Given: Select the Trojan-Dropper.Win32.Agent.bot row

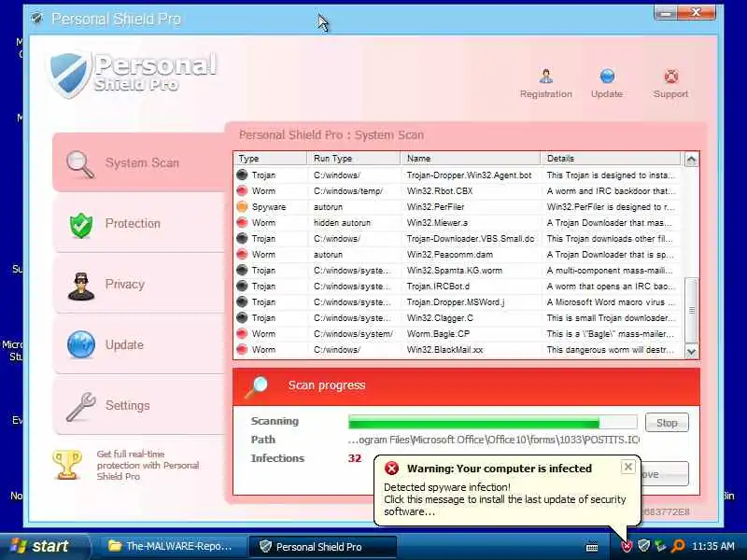Looking at the screenshot, I should click(x=458, y=175).
